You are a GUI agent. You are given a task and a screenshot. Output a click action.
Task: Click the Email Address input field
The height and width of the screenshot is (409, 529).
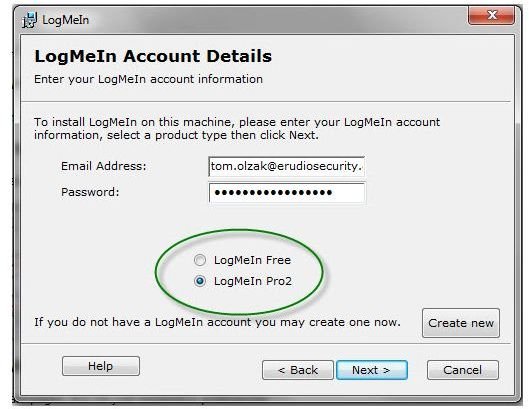point(286,166)
